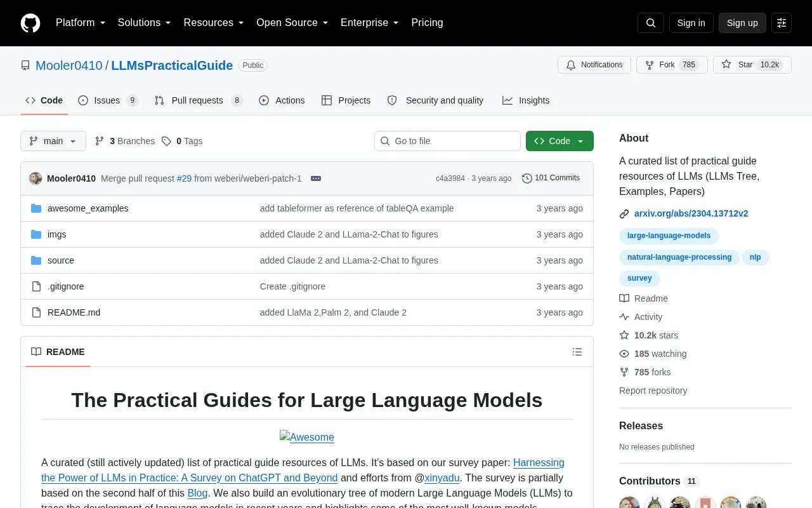Open the README outline list icon
This screenshot has height=508, width=812.
(x=577, y=352)
